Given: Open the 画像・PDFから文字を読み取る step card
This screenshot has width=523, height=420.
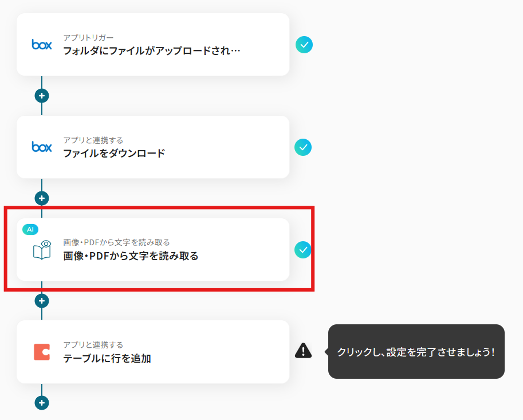Looking at the screenshot, I should pos(153,249).
